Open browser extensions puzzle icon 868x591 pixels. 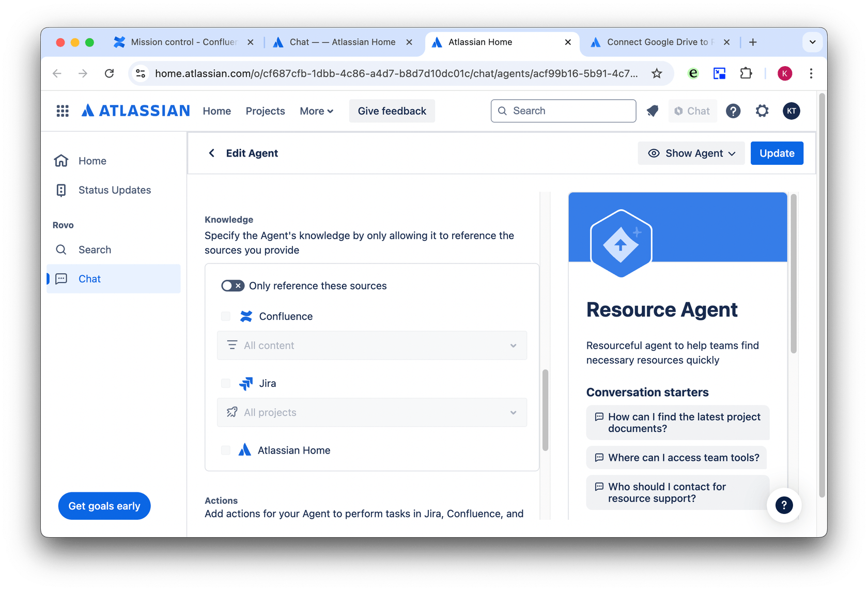746,73
